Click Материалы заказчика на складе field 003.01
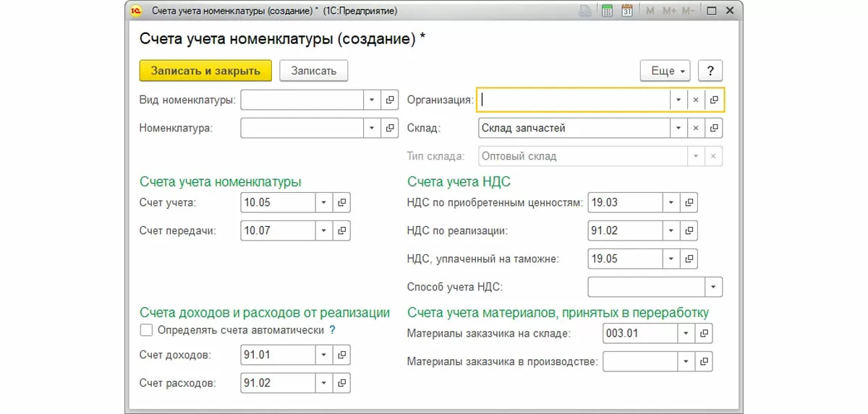868x414 pixels. [639, 333]
